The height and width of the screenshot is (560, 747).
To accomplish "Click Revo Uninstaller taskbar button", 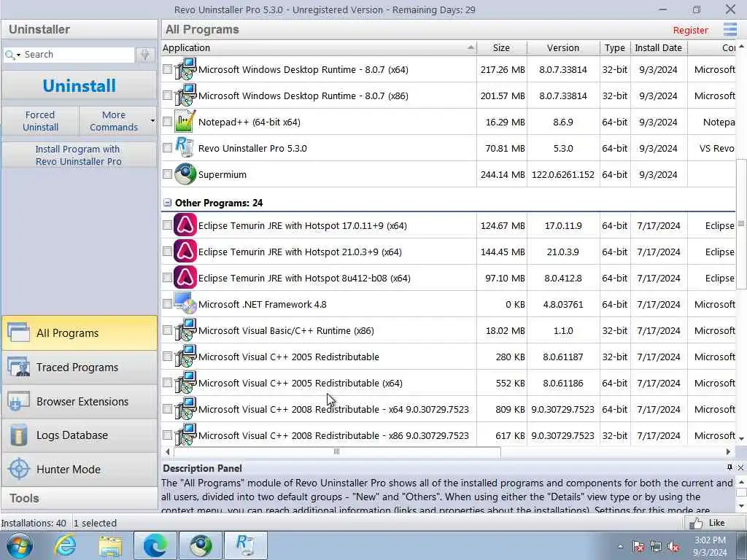I will coord(245,545).
